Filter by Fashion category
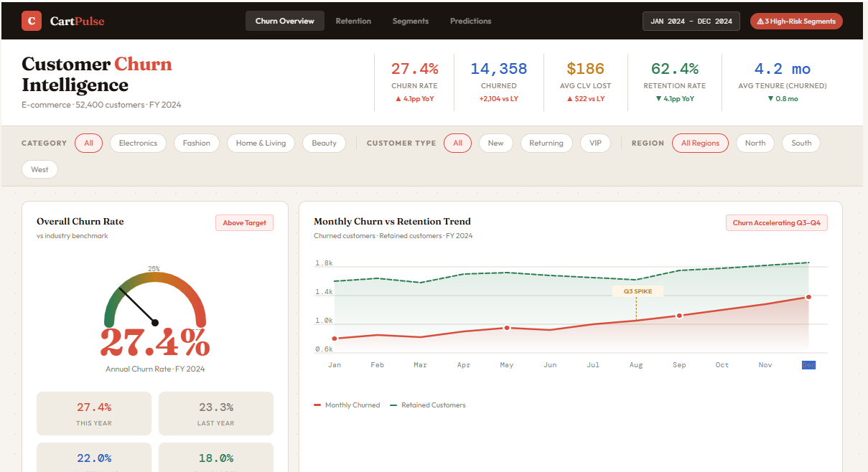Image resolution: width=868 pixels, height=472 pixels. pos(197,143)
